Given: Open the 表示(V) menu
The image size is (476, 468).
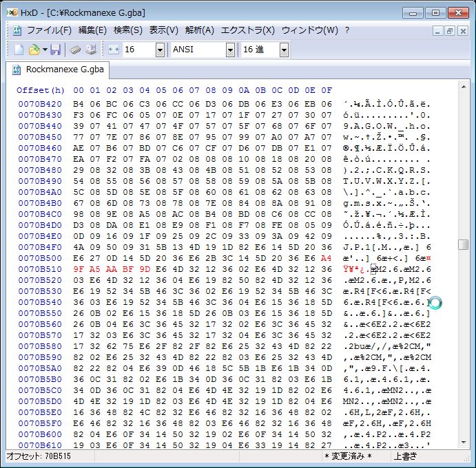Looking at the screenshot, I should (164, 30).
